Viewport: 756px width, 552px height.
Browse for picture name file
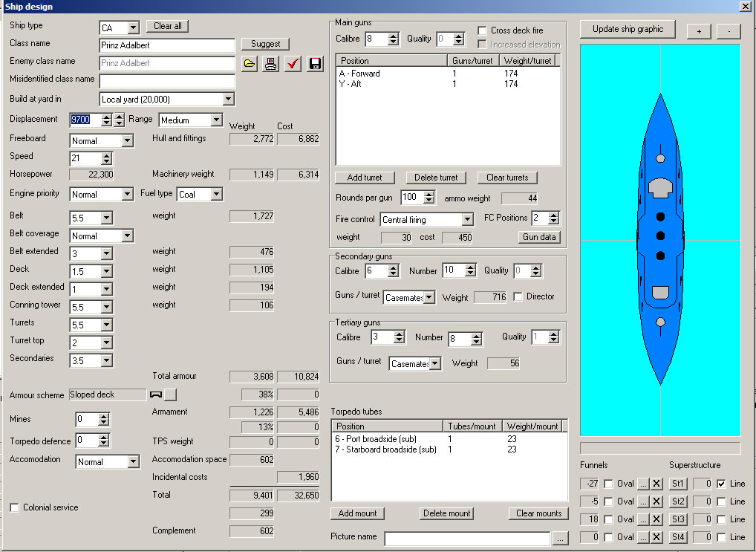pos(560,538)
